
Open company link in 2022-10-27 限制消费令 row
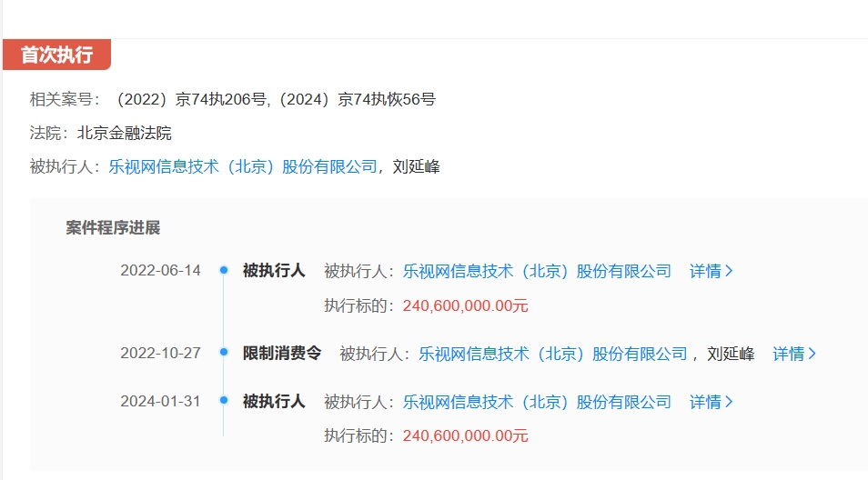pos(552,354)
